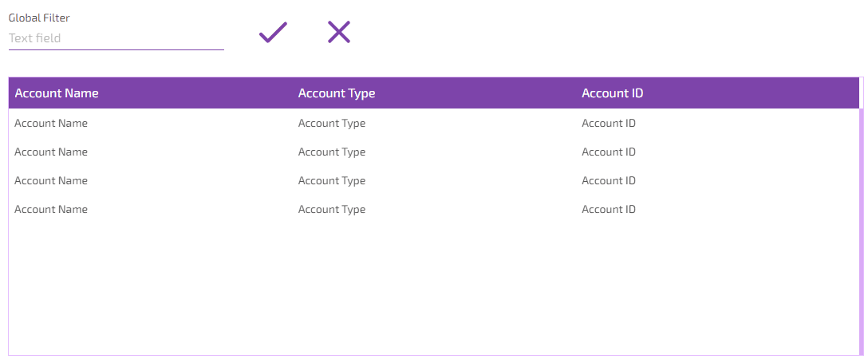Viewport: 868px width, 359px height.
Task: Select Account Name in the second row
Action: (51, 152)
